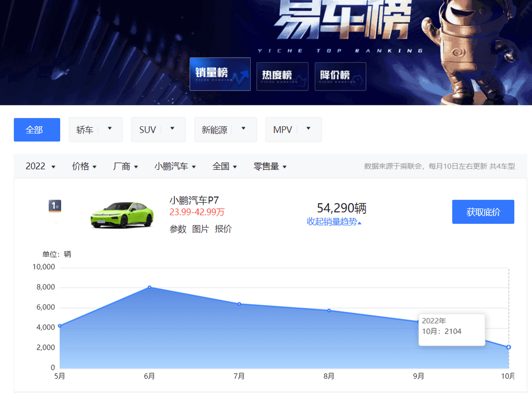
Task: Click the 7月 data point on chart
Action: (x=239, y=304)
